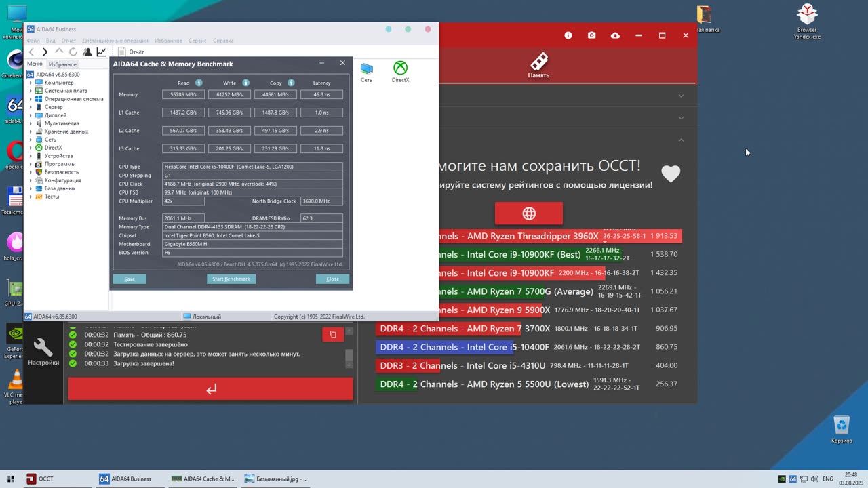Viewport: 868px width, 488px height.
Task: Expand the Системная плата tree node
Action: [31, 91]
